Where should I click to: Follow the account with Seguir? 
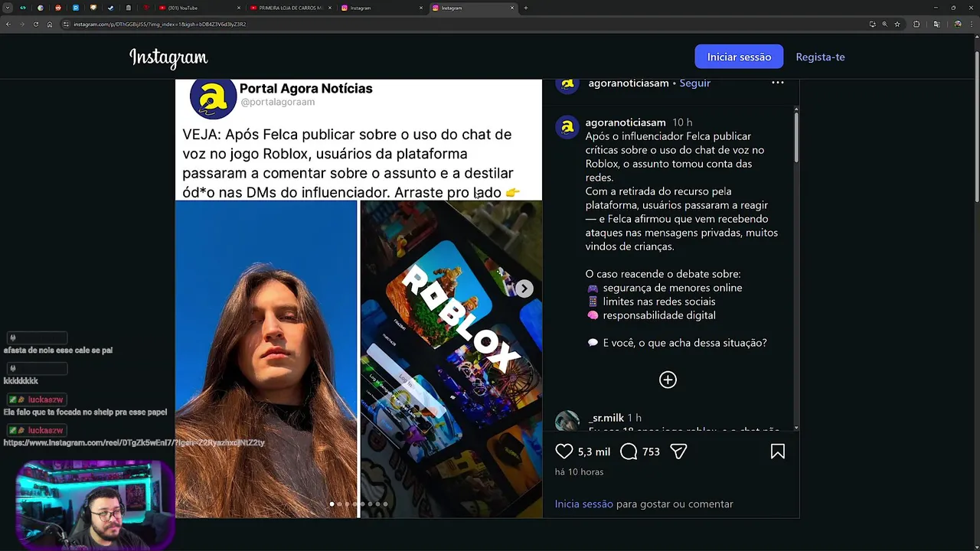pos(694,83)
